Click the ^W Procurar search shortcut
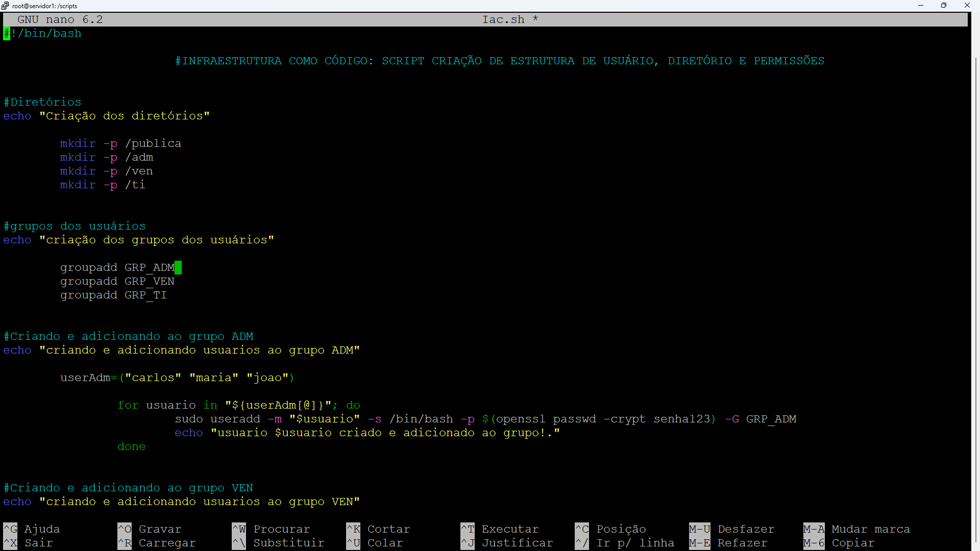Viewport: 980px width, 551px height. (x=271, y=529)
